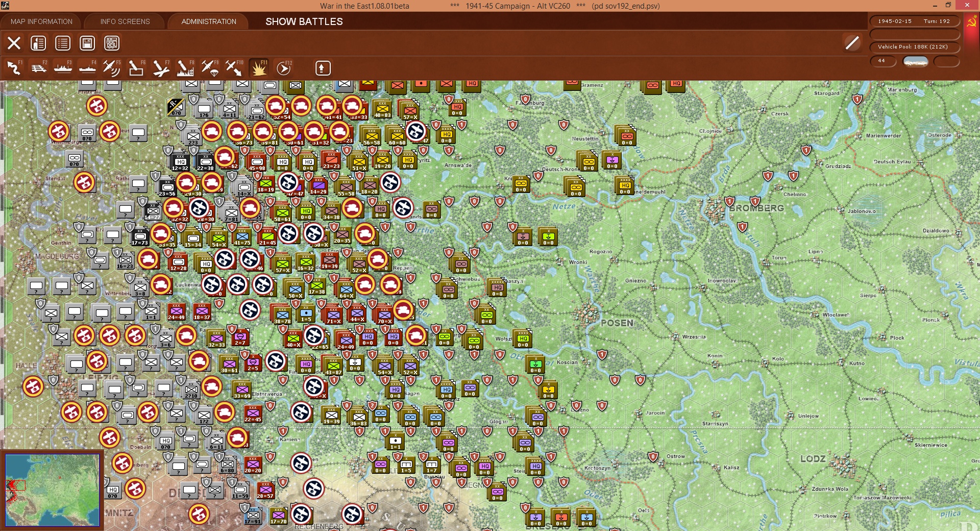Select the F6 bomb unit mode icon
Screen dimensions: 980x531
[x=136, y=68]
